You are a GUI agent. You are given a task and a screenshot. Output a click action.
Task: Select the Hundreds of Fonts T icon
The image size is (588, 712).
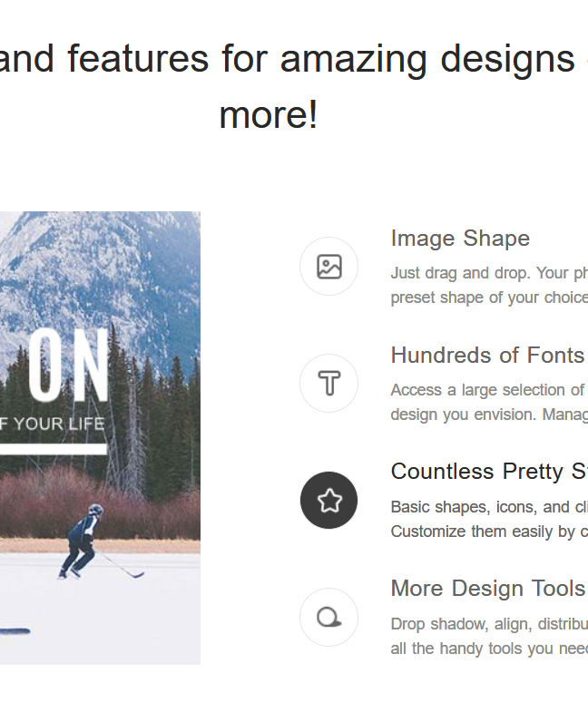click(x=328, y=384)
